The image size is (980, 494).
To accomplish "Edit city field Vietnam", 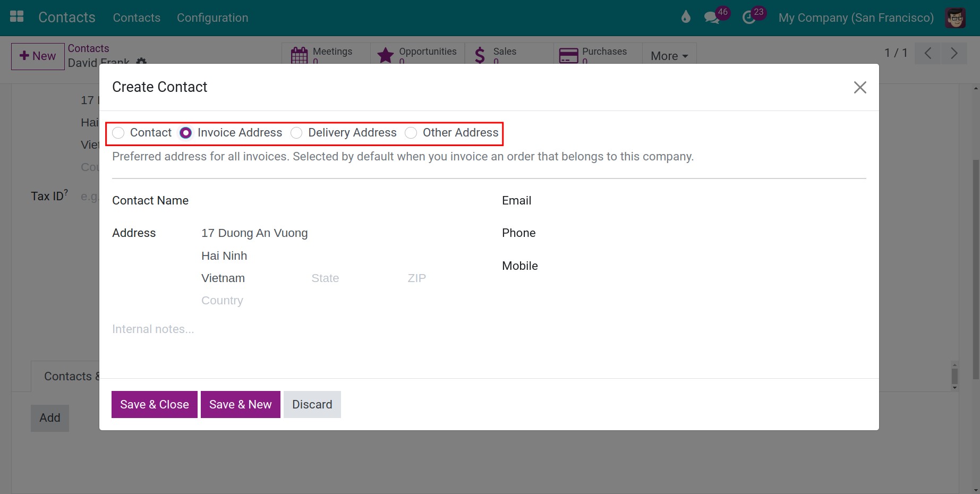I will (252, 278).
